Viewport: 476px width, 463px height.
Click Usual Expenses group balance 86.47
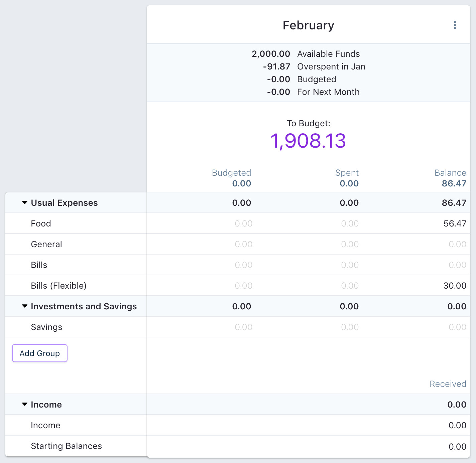(454, 203)
